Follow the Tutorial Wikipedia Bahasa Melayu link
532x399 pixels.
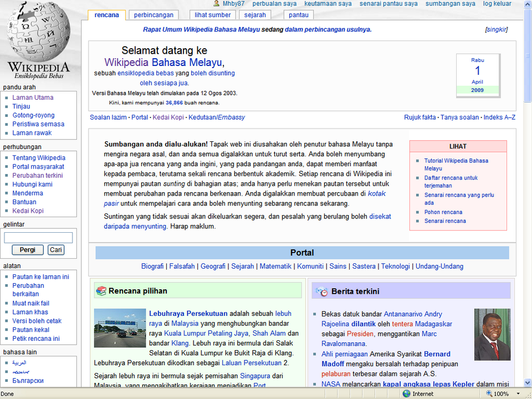456,165
